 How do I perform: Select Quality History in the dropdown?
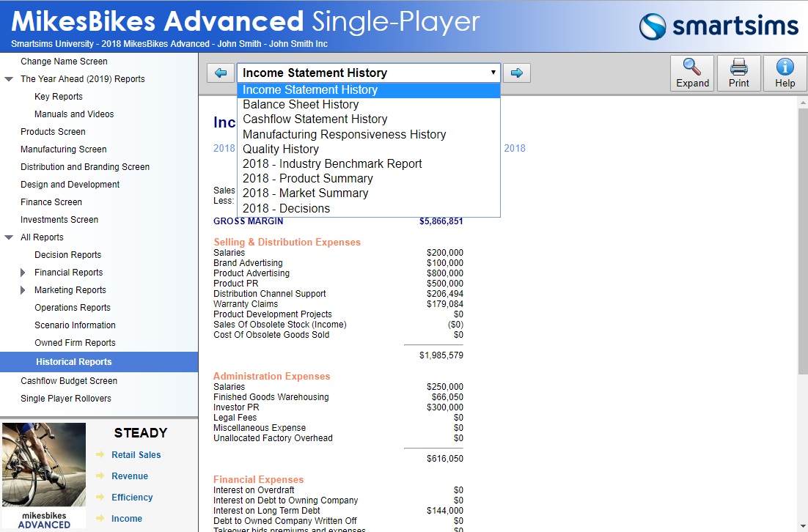click(x=281, y=149)
